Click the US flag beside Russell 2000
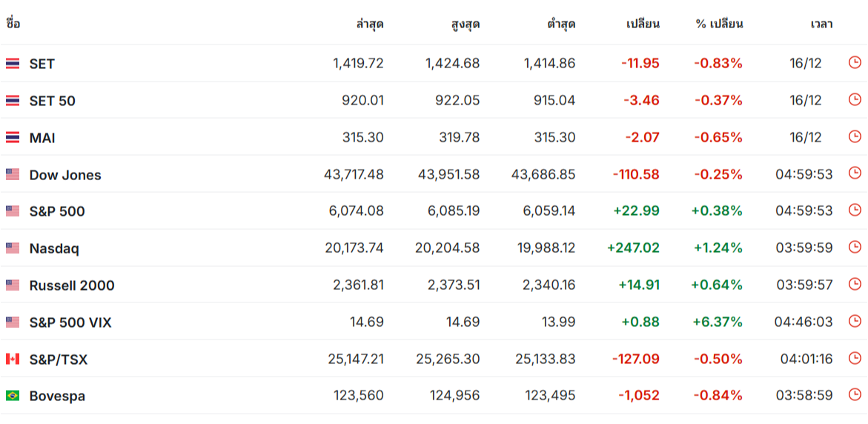Viewport: 868px width, 424px height. [x=13, y=285]
